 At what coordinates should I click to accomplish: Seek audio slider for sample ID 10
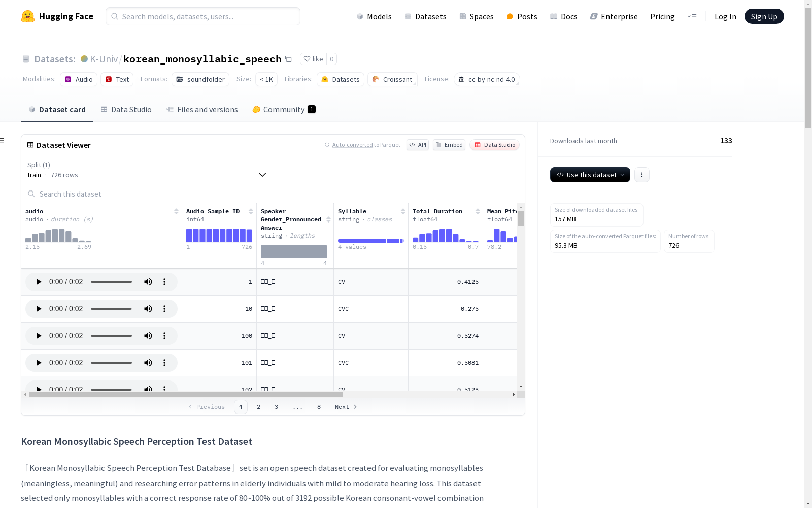click(112, 309)
